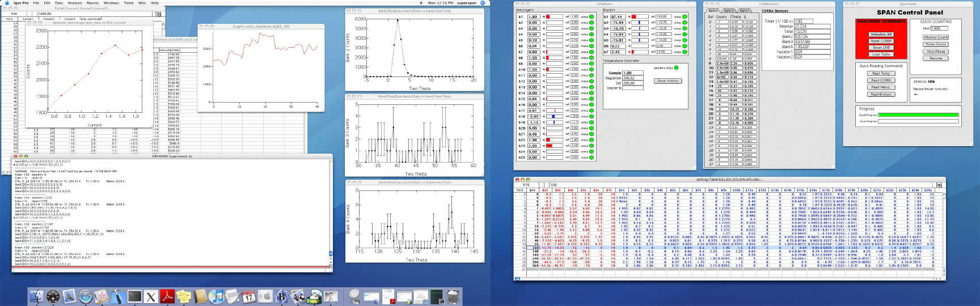Click the Load Table button

(881, 54)
